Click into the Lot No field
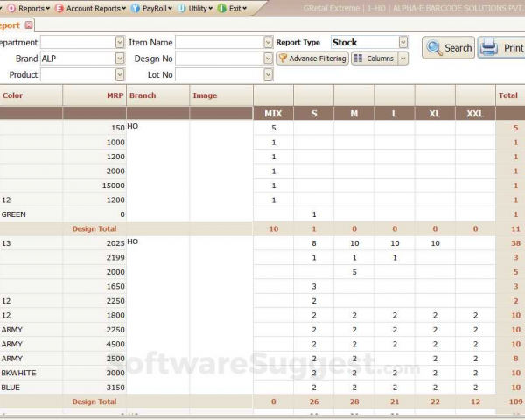The width and height of the screenshot is (525, 420). pos(219,75)
